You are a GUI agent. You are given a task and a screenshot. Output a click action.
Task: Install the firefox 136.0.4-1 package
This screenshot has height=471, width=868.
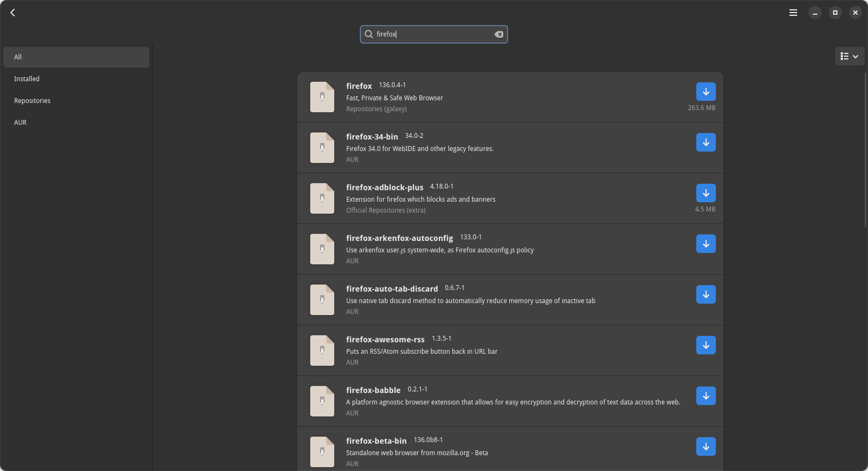706,92
